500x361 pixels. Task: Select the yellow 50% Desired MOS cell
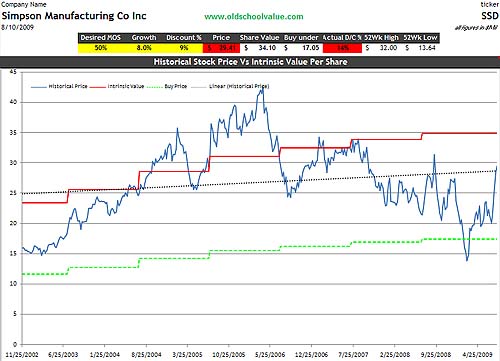[x=101, y=48]
